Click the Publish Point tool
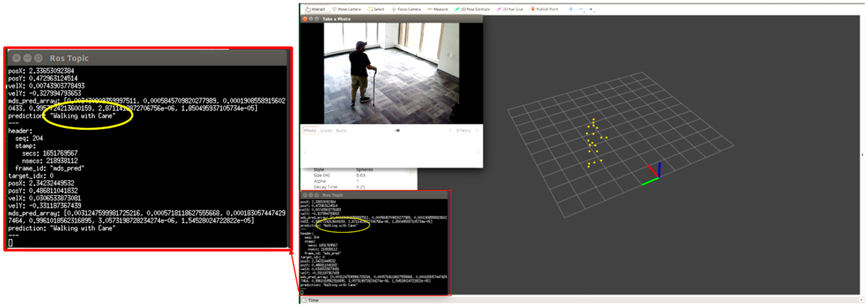Viewport: 868px width, 307px height. [545, 9]
